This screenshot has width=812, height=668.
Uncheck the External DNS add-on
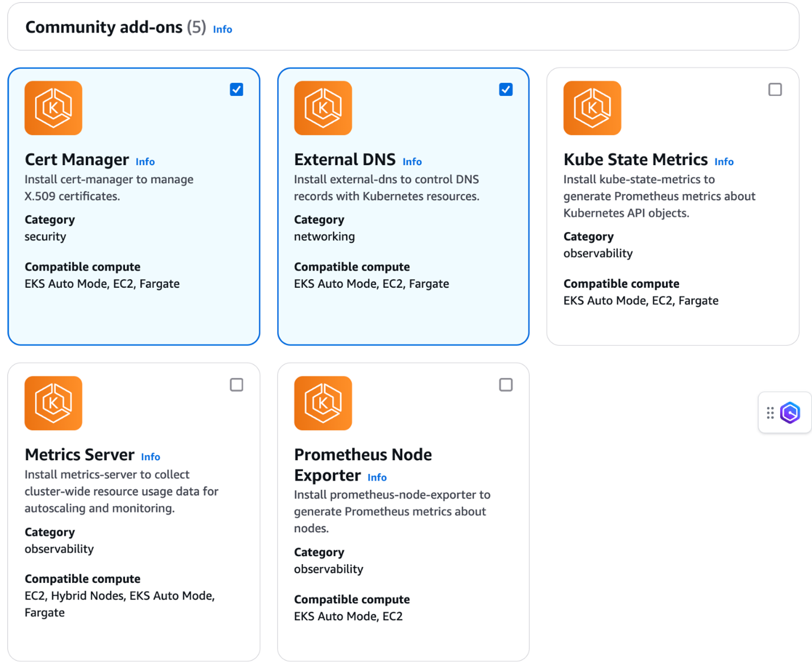[x=505, y=89]
